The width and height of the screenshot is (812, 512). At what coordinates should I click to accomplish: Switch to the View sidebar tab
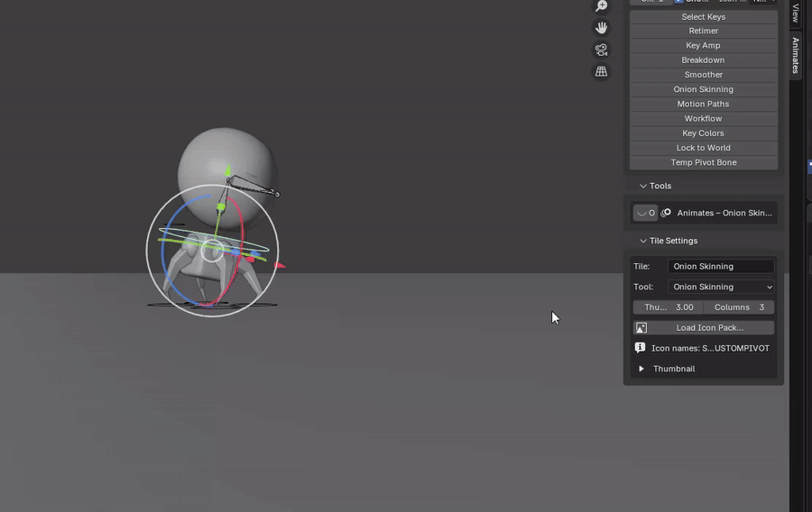pyautogui.click(x=796, y=13)
